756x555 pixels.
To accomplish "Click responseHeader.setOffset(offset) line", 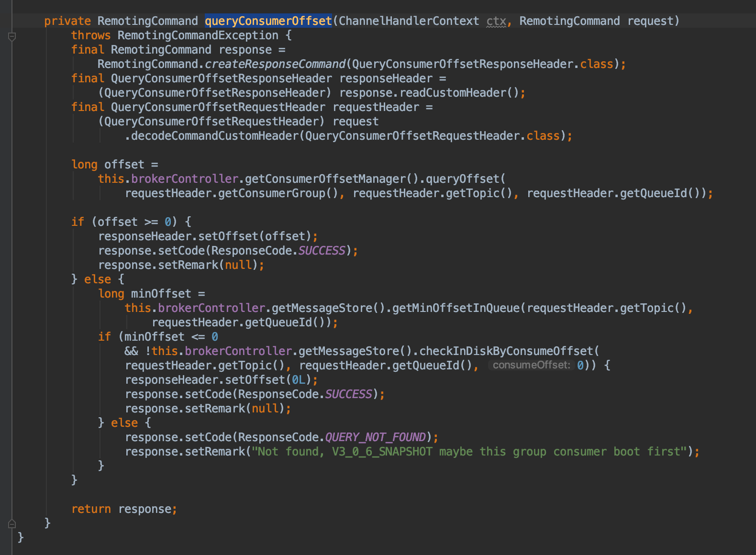I will 208,236.
